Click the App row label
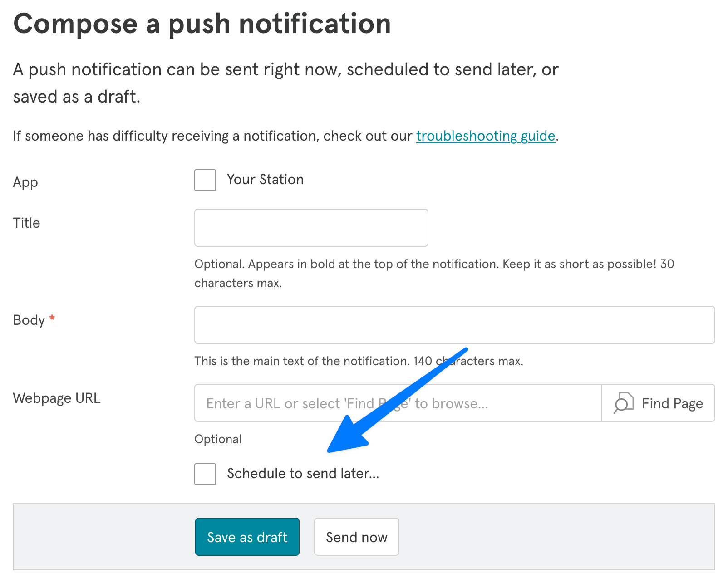The image size is (728, 588). (x=25, y=182)
